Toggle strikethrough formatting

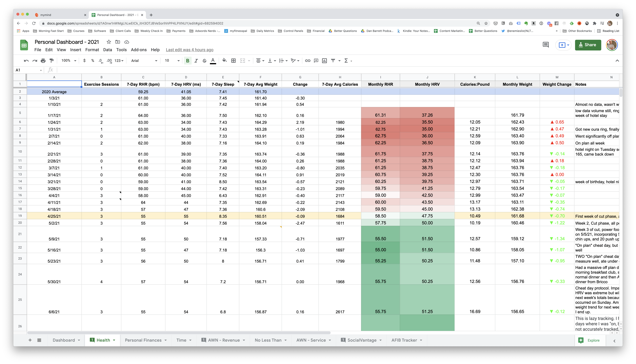coord(204,60)
